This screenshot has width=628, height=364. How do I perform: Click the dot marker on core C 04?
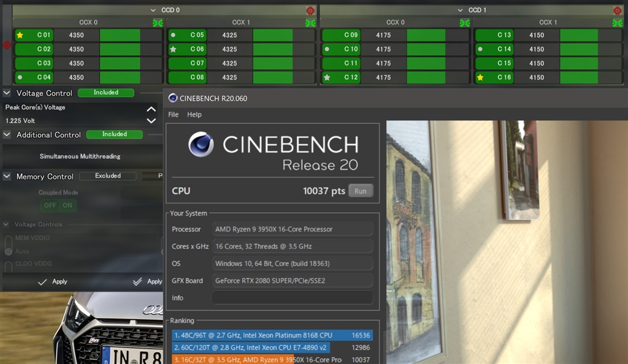(x=20, y=77)
